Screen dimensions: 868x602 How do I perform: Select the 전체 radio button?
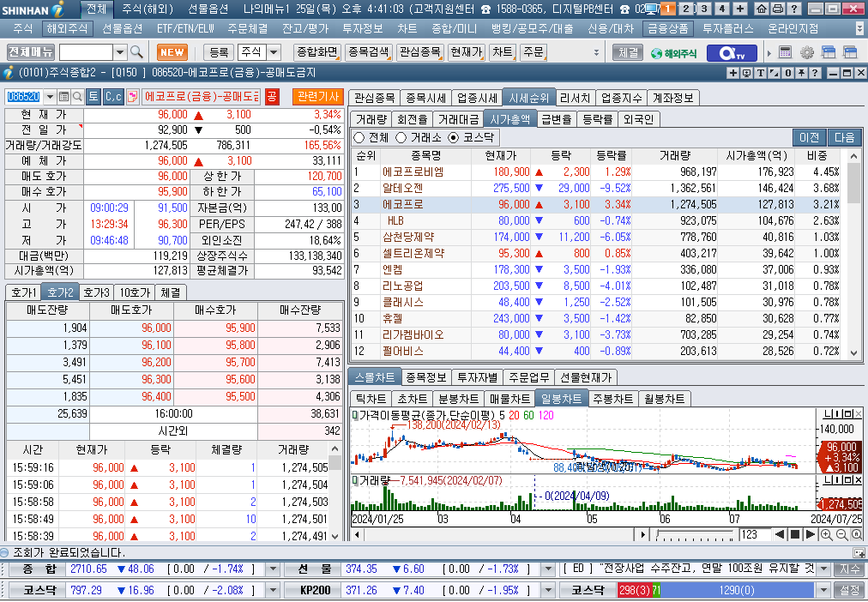click(x=359, y=138)
